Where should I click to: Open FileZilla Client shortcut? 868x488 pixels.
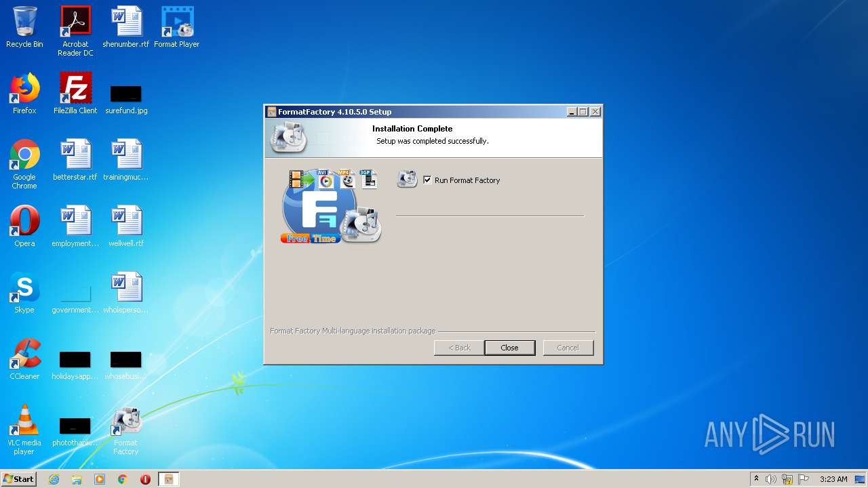75,94
